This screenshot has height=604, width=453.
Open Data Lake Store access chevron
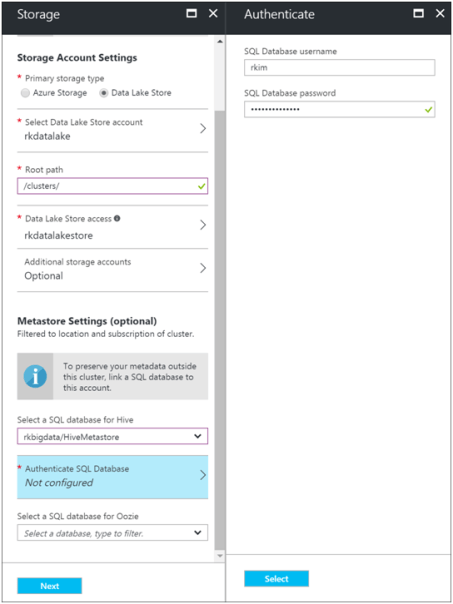click(x=203, y=225)
